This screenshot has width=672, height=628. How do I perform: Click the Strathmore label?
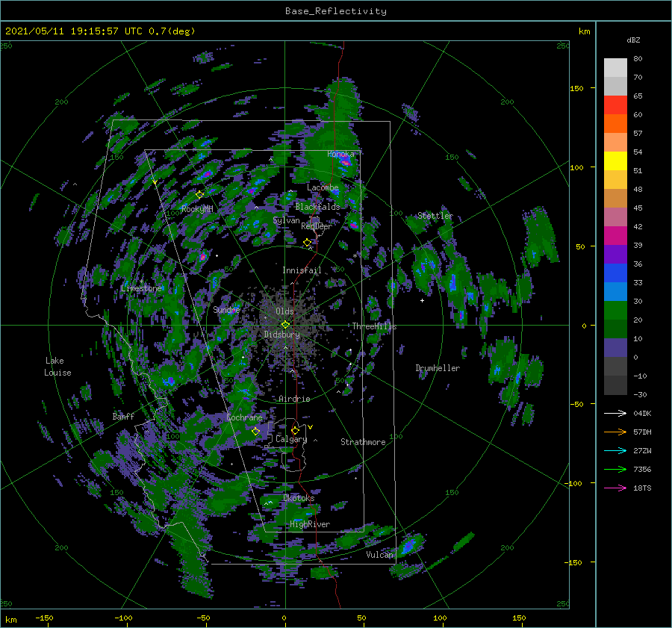pos(363,442)
